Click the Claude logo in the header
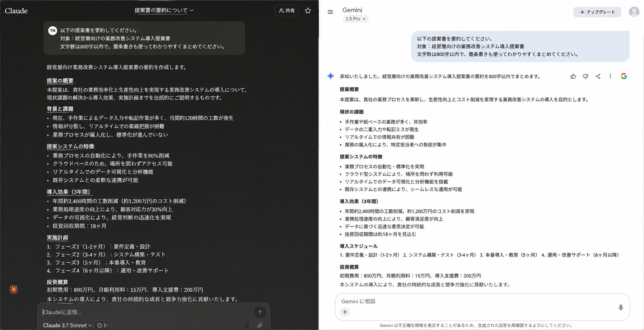Screen dimensions: 644x330 click(16, 11)
